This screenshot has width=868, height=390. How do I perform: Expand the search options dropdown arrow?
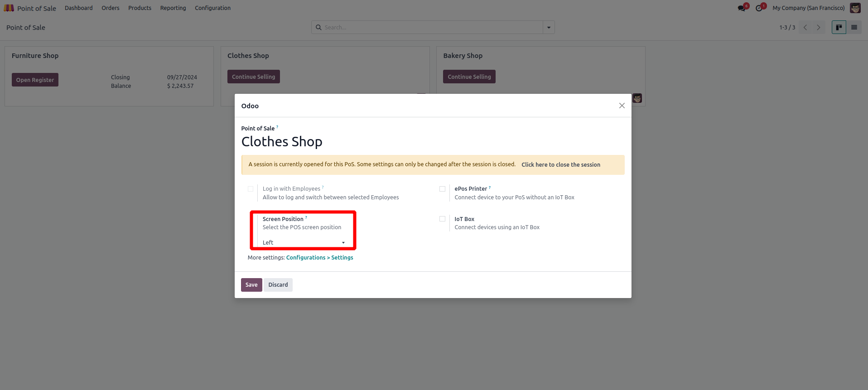tap(549, 28)
